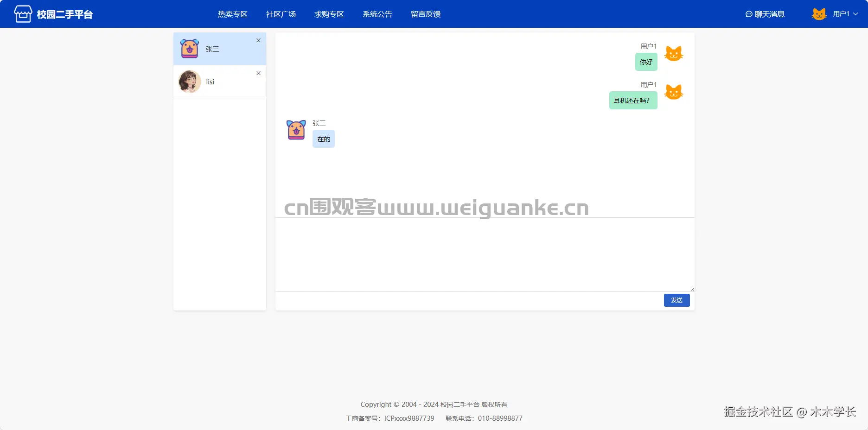Click the campus store logo icon
This screenshot has width=868, height=430.
23,14
